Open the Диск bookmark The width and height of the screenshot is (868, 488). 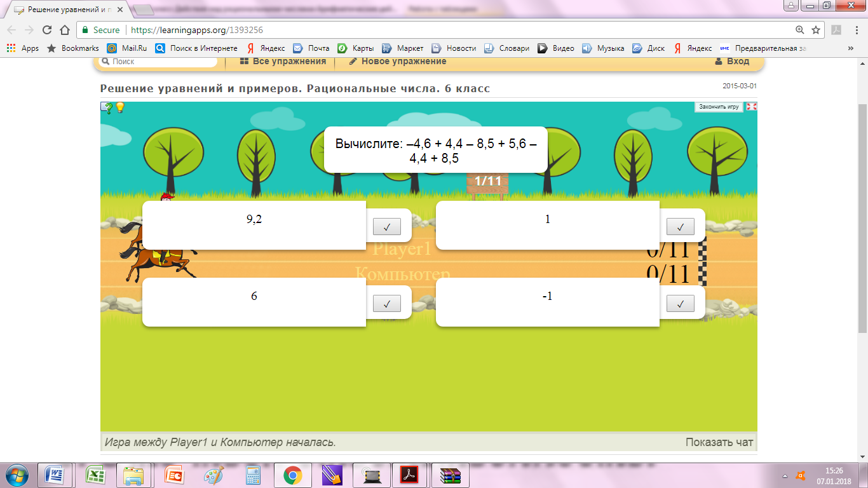tap(649, 48)
